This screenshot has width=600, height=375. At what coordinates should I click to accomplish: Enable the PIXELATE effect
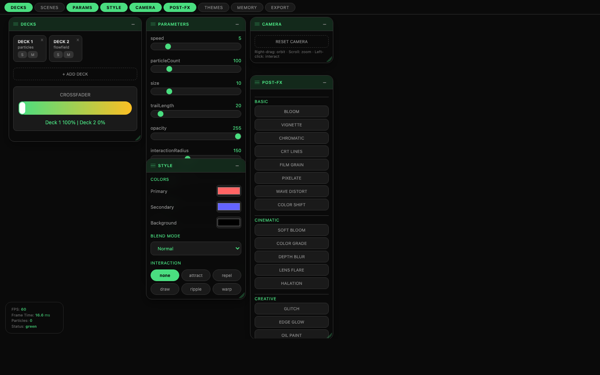[x=292, y=178]
